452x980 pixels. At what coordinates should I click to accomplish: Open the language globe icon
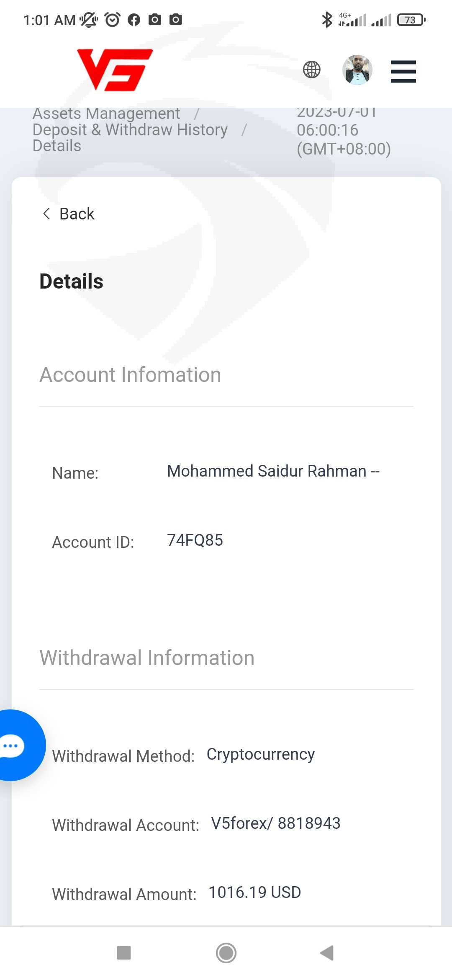tap(312, 70)
